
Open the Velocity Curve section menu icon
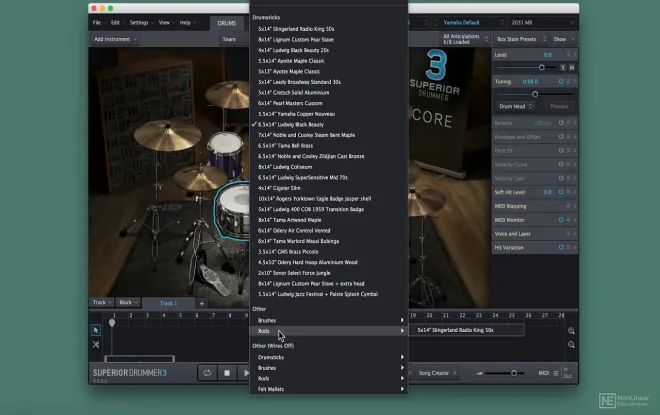tap(568, 164)
